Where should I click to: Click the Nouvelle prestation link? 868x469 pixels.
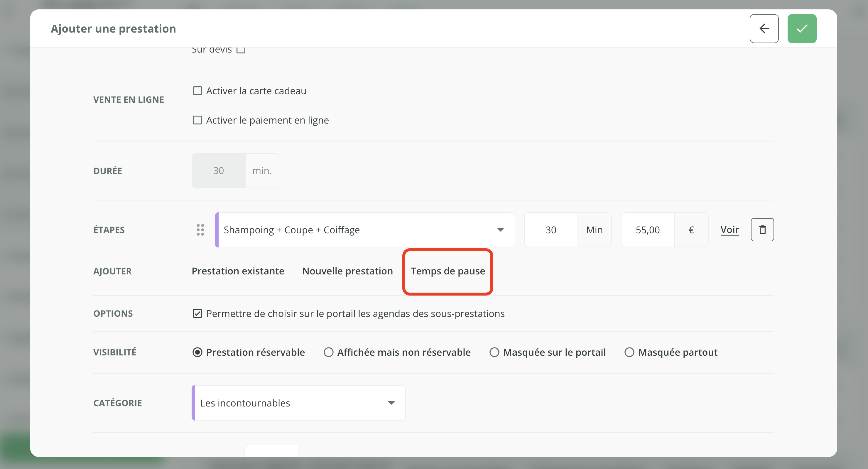(x=347, y=271)
